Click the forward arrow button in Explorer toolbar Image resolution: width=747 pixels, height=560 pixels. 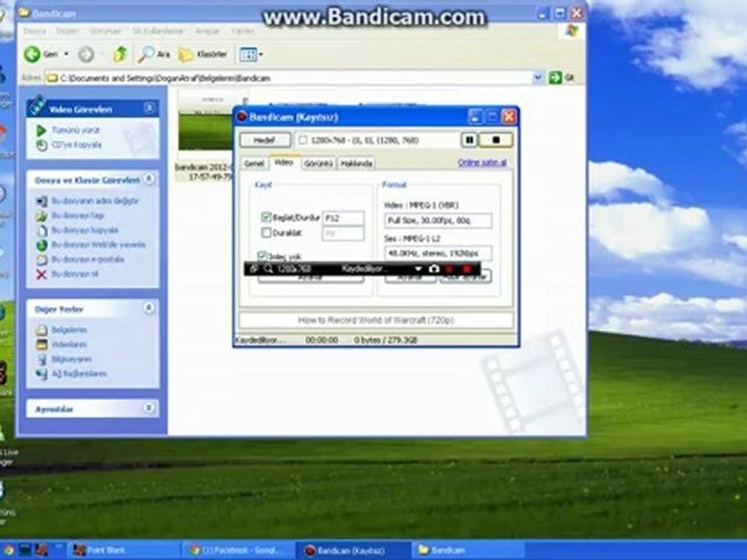[x=86, y=54]
